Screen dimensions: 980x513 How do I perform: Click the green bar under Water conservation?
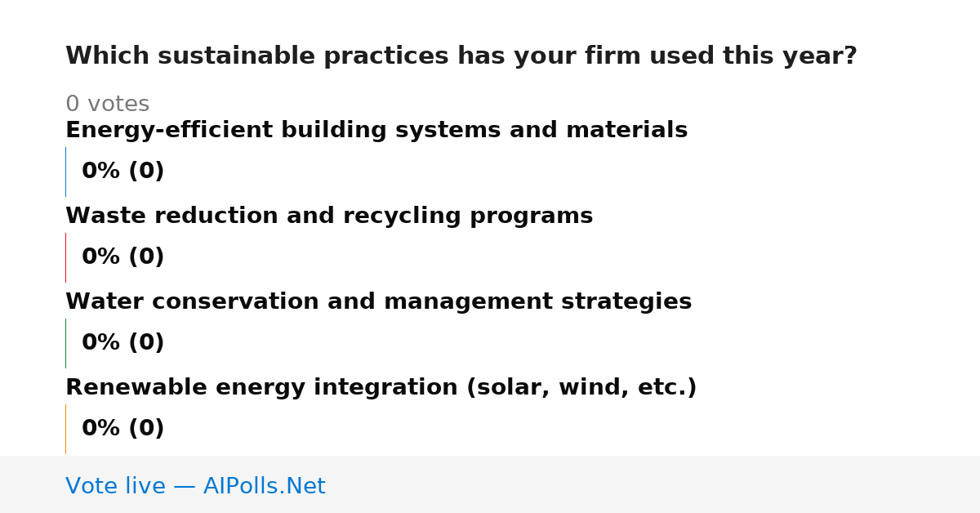point(65,343)
